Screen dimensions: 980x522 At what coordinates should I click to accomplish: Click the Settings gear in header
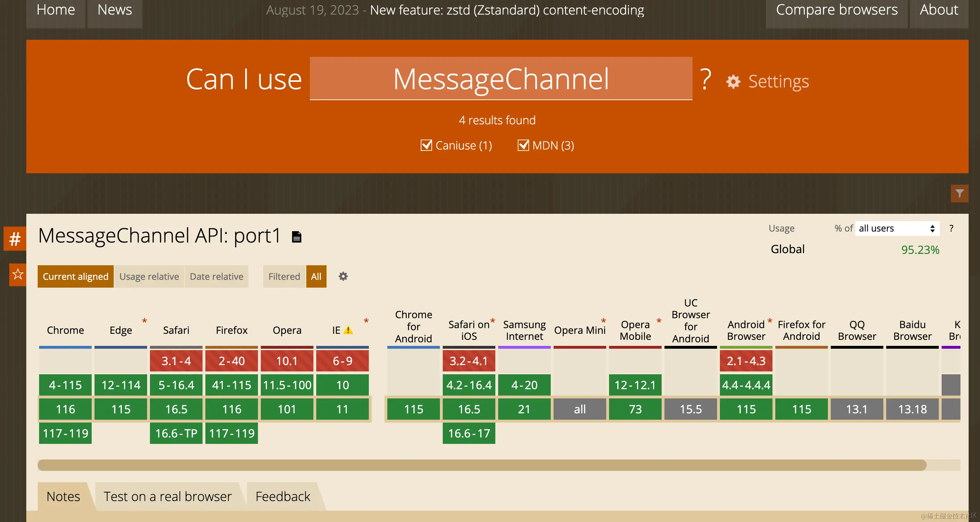[733, 81]
